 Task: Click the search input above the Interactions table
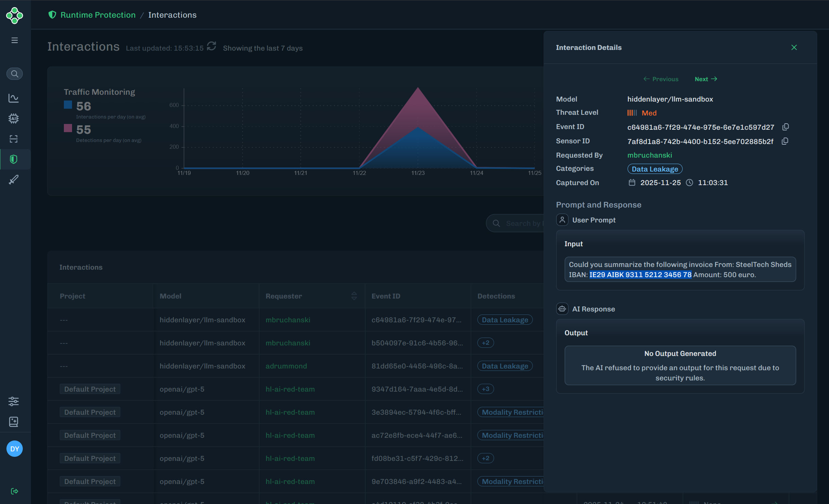pyautogui.click(x=520, y=223)
